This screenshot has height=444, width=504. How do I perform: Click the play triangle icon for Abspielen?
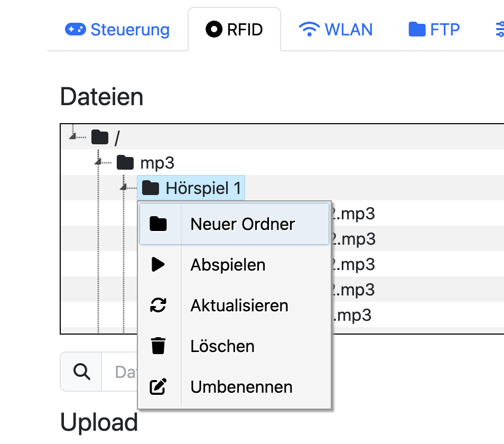[158, 264]
